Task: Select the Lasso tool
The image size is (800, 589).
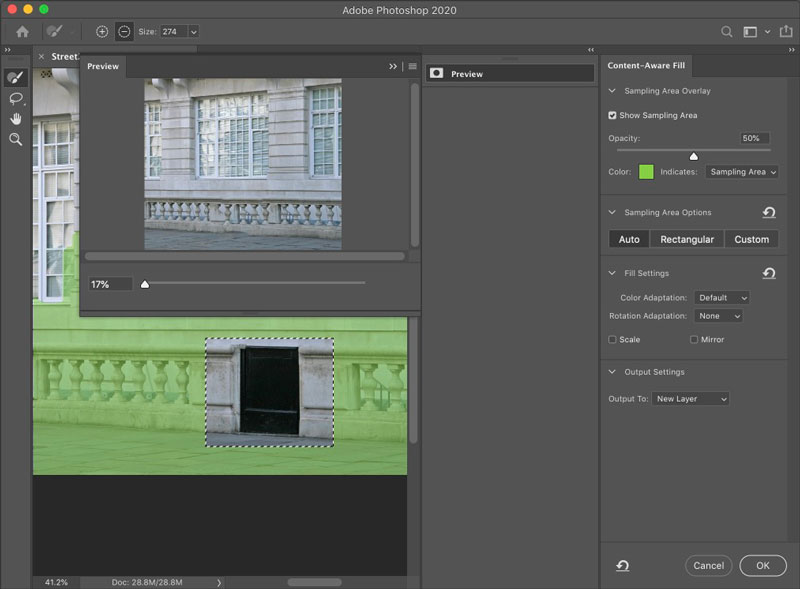Action: pyautogui.click(x=15, y=99)
